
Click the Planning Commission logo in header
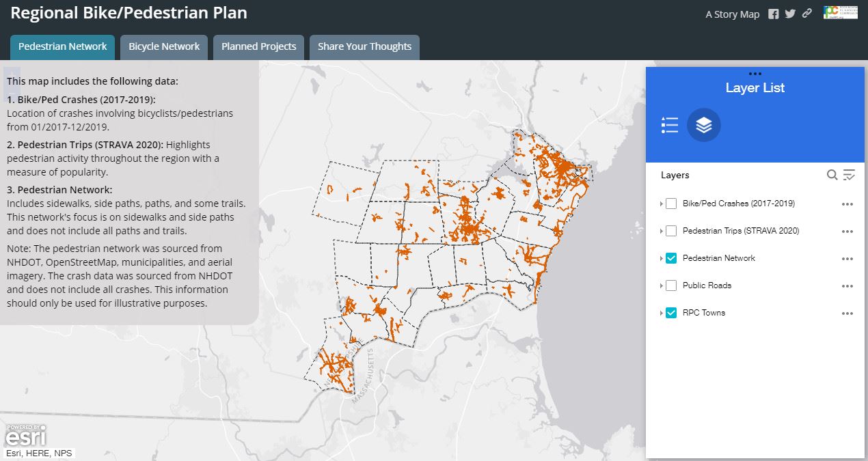pos(841,13)
